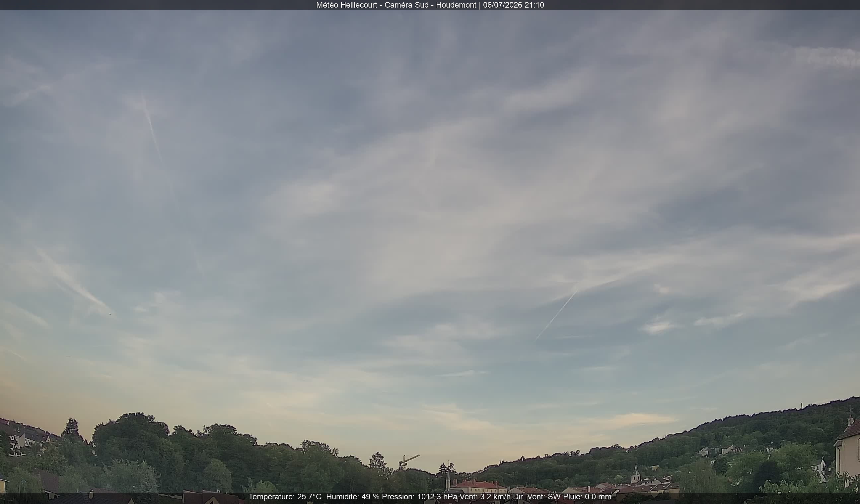This screenshot has width=860, height=504.
Task: Select the "Pluie: 0.0 mm" rainfall value
Action: [587, 497]
